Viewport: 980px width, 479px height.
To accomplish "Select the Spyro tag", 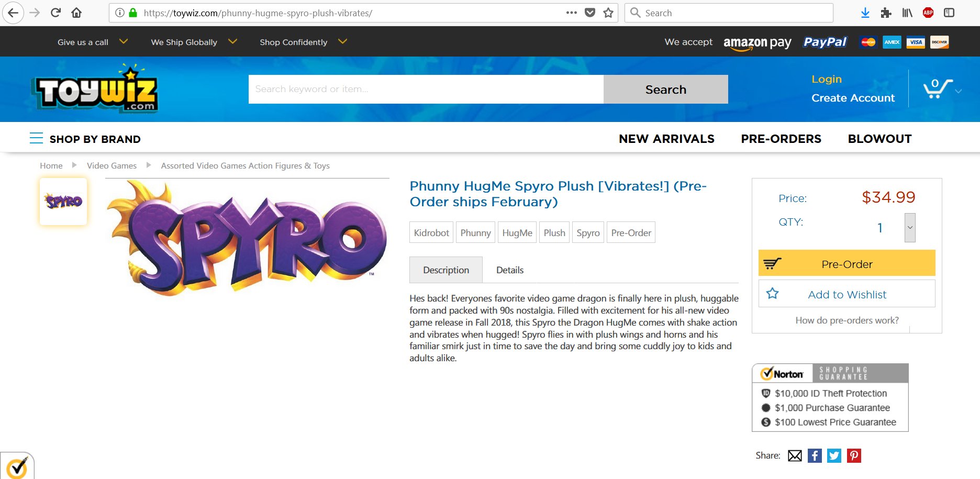I will tap(588, 232).
